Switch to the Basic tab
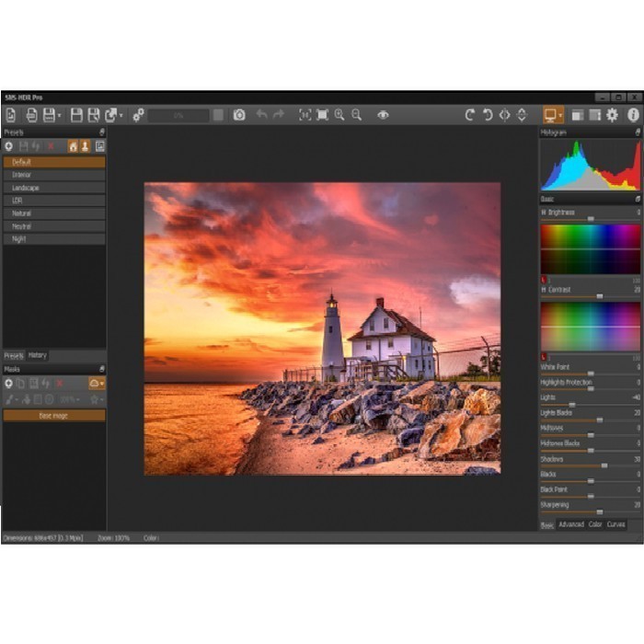Viewport: 644px width, 644px height. click(547, 525)
